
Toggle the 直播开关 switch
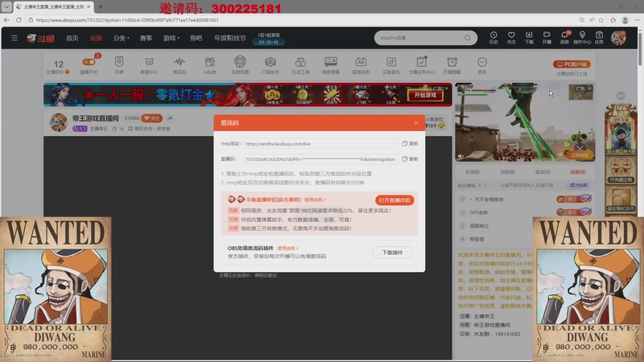89,62
